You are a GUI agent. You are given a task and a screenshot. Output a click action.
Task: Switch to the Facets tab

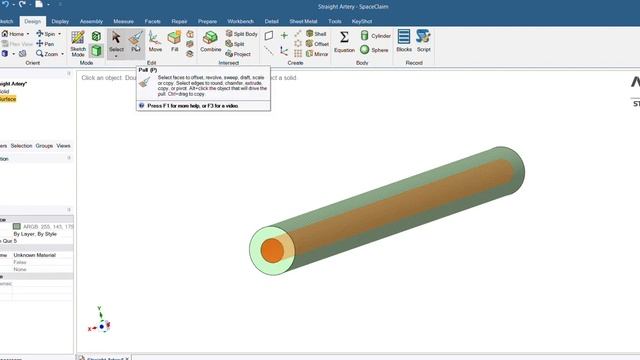pyautogui.click(x=153, y=21)
